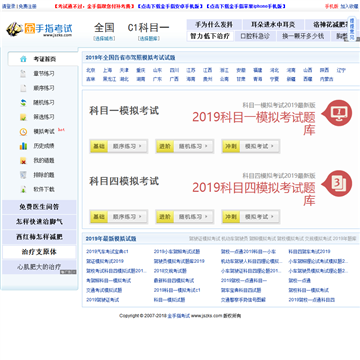360x360 pixels.
Task: Click the vertical feedback tab at the right edge
Action: [x=353, y=29]
